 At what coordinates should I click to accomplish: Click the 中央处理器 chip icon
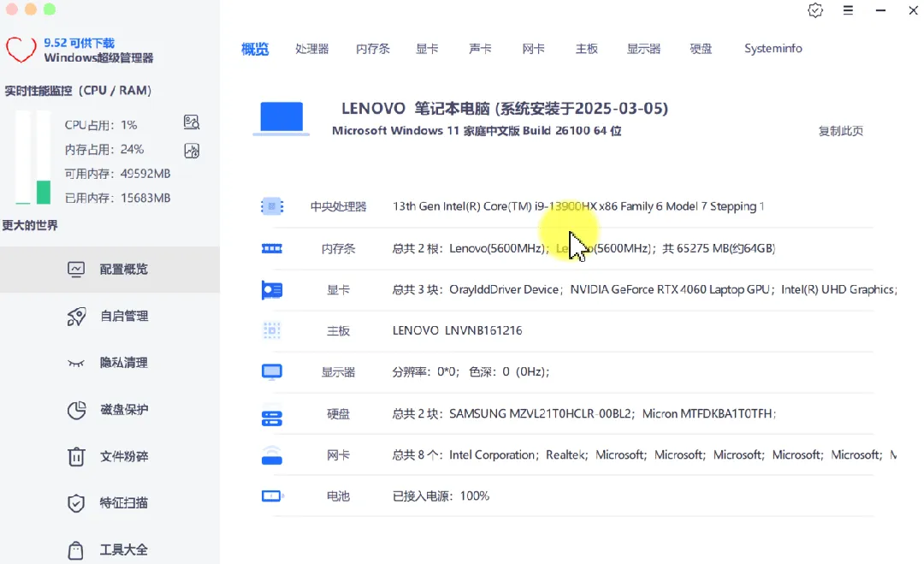[272, 206]
